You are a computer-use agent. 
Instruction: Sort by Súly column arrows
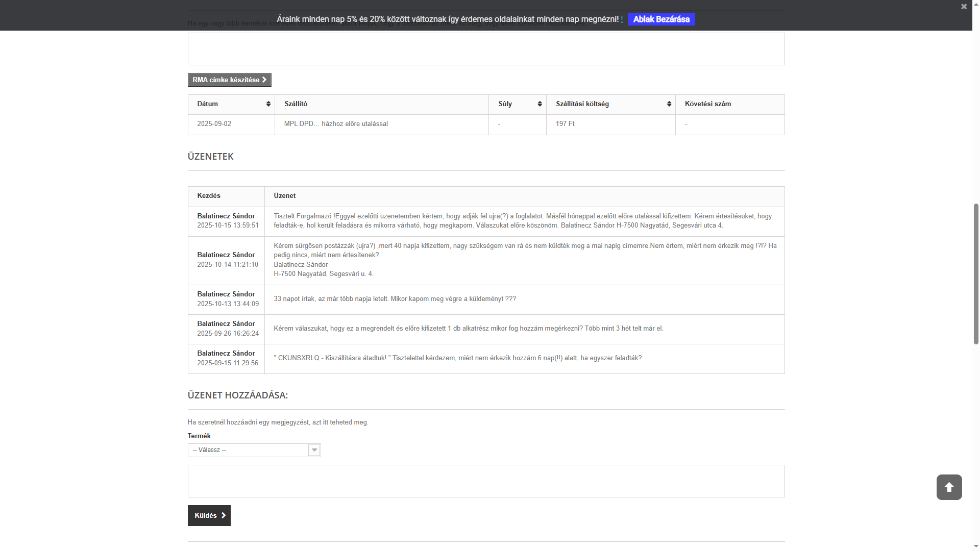(x=540, y=104)
